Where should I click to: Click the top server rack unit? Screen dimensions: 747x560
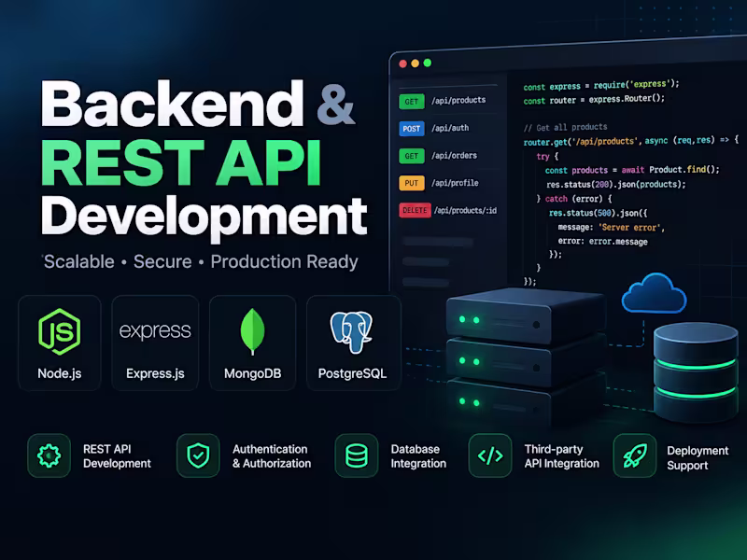(524, 315)
